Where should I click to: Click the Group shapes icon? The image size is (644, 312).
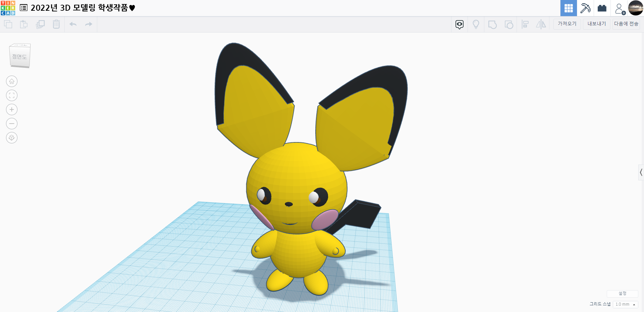(x=492, y=25)
